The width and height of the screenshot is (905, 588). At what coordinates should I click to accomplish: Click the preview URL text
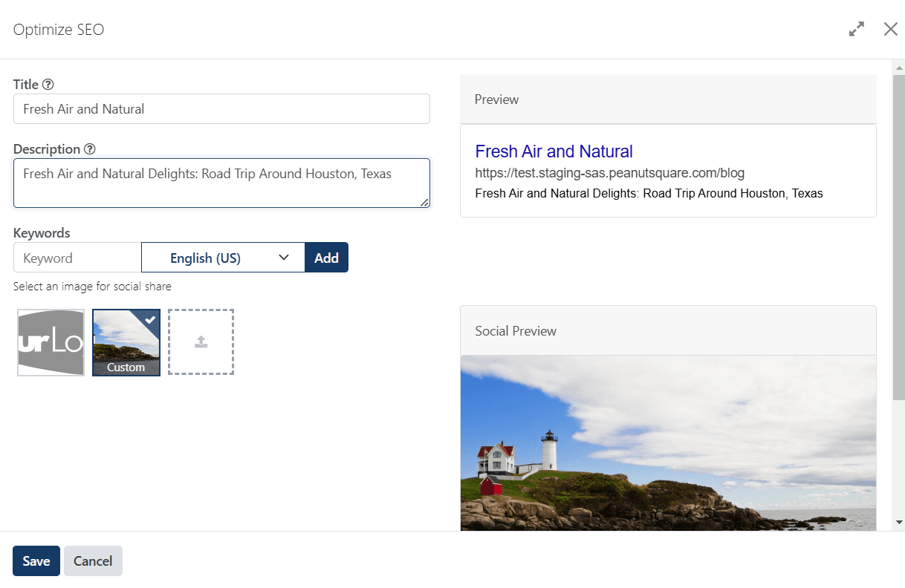pos(609,173)
